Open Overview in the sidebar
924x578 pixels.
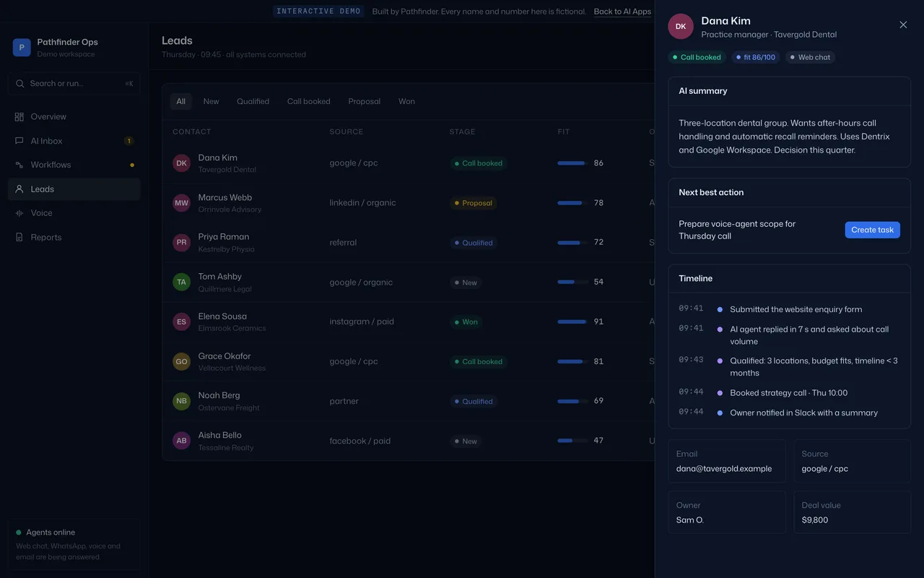[74, 116]
